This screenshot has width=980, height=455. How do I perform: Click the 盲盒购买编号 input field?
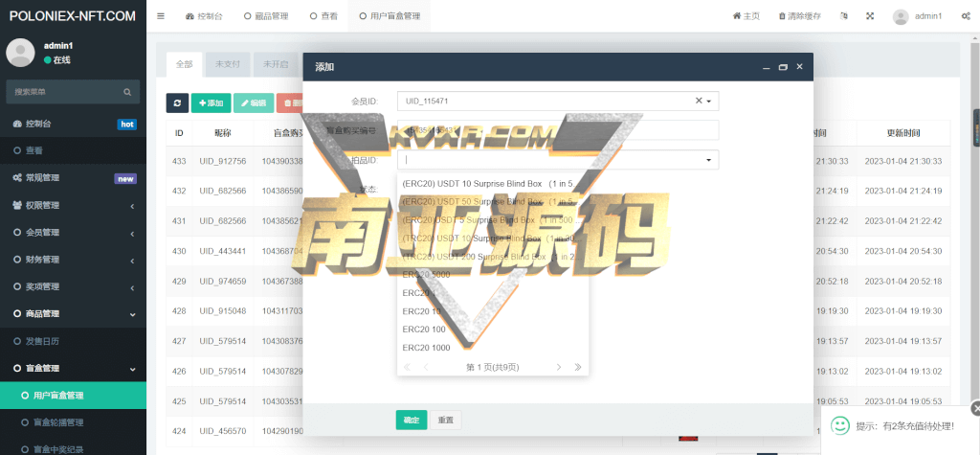558,130
